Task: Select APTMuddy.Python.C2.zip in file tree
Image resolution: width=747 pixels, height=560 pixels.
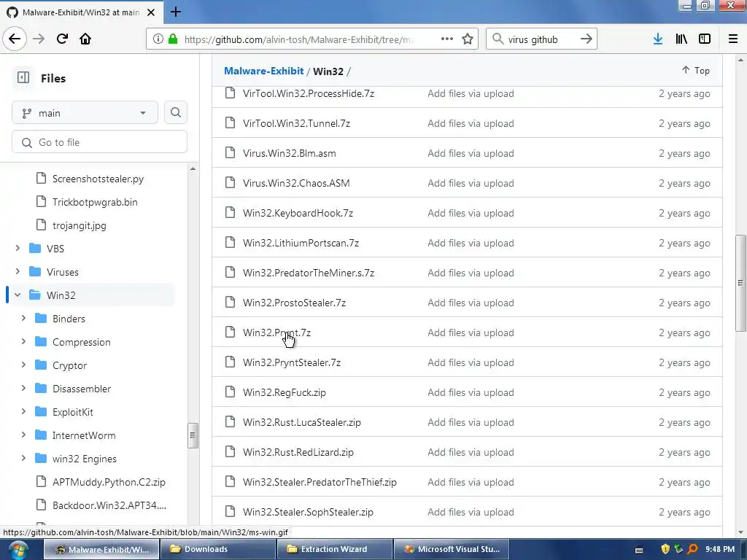Action: (x=109, y=482)
